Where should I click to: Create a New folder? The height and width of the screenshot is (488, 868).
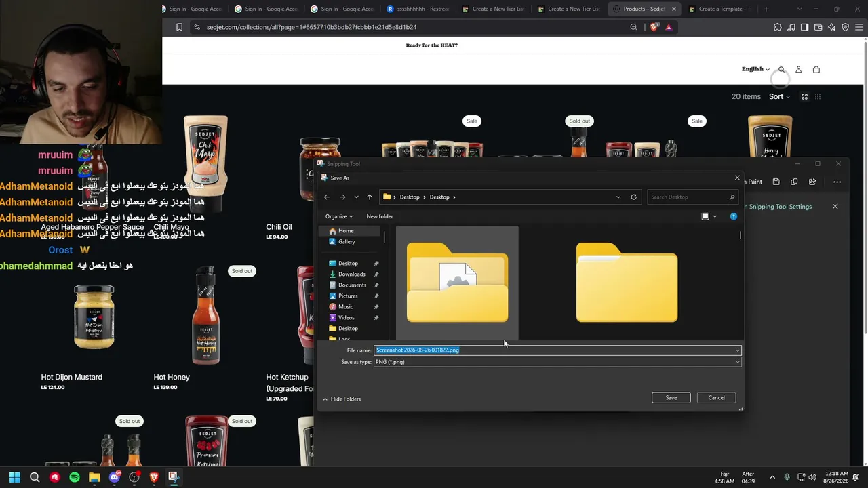tap(380, 216)
